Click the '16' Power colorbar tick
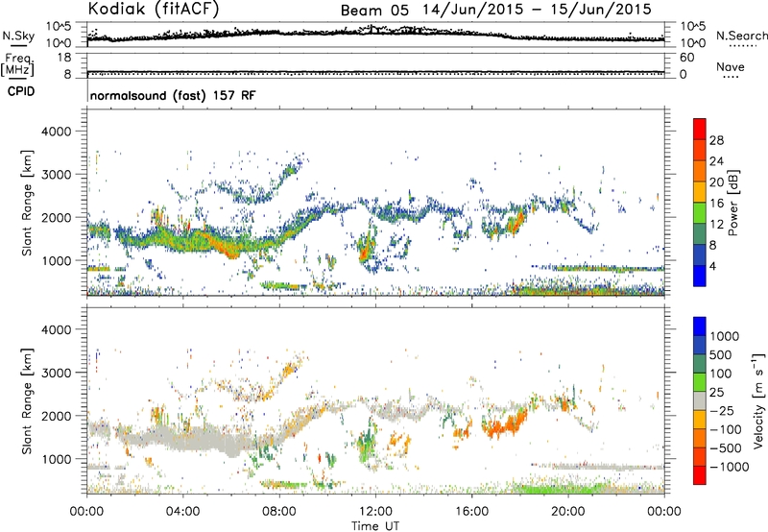768x532 pixels. (716, 204)
